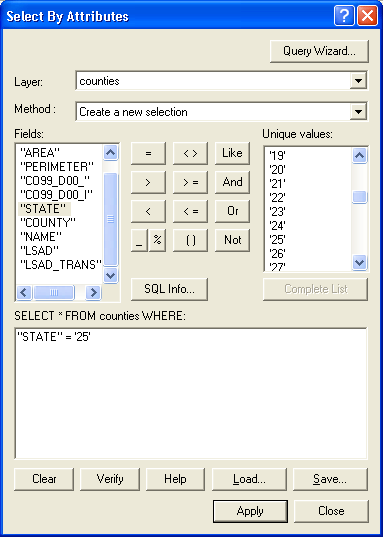Click inside the SQL WHERE expression box
Screen dimensions: 383x537
[x=191, y=394]
